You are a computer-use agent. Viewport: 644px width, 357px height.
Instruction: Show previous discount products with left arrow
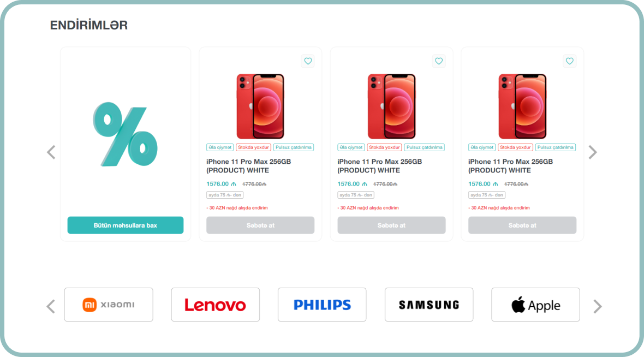[x=51, y=152]
